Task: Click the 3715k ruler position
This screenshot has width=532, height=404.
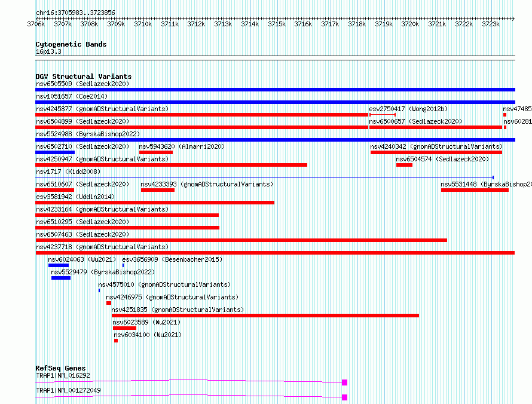Action: [277, 24]
